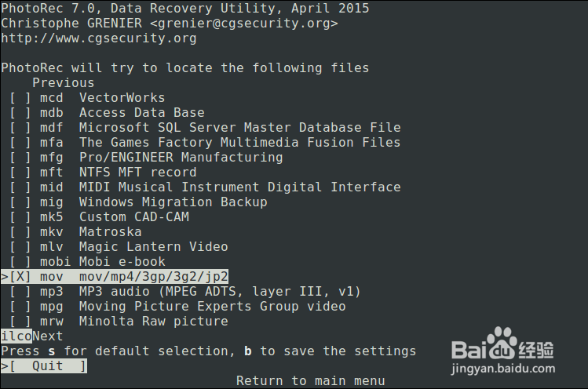Check the mig Windows Migration Backup box
Viewport: 588px width, 389px height.
[20, 202]
